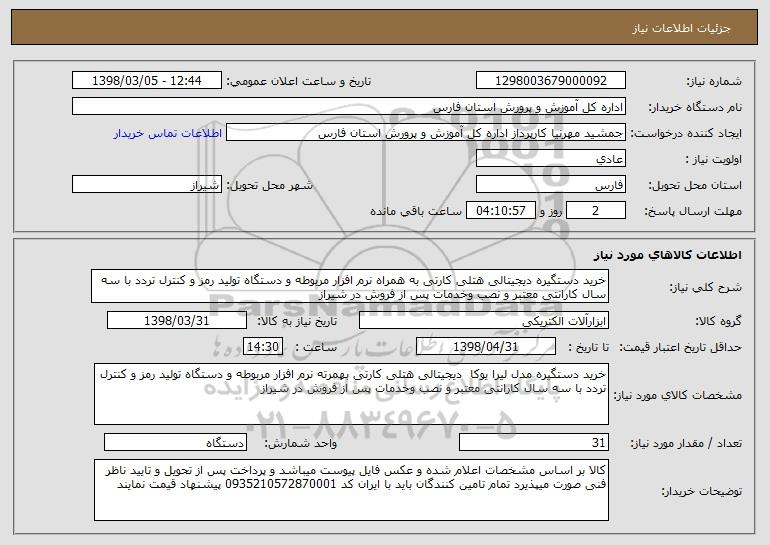Select the priority field showing عادی
The height and width of the screenshot is (545, 770).
click(550, 159)
